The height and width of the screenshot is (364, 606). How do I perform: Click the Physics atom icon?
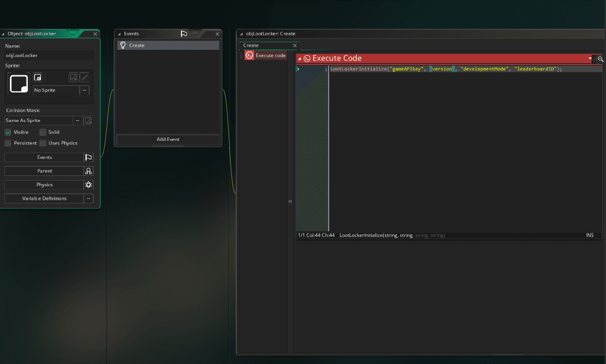coord(88,185)
